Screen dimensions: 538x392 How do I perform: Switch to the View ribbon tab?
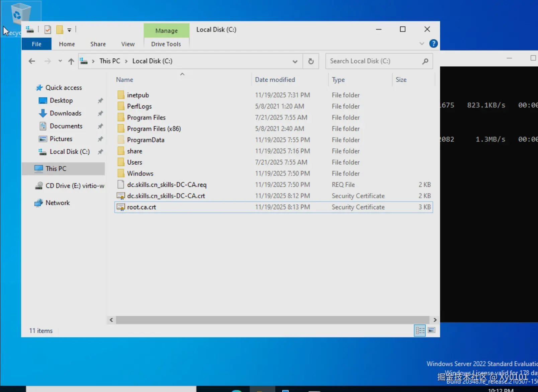128,44
